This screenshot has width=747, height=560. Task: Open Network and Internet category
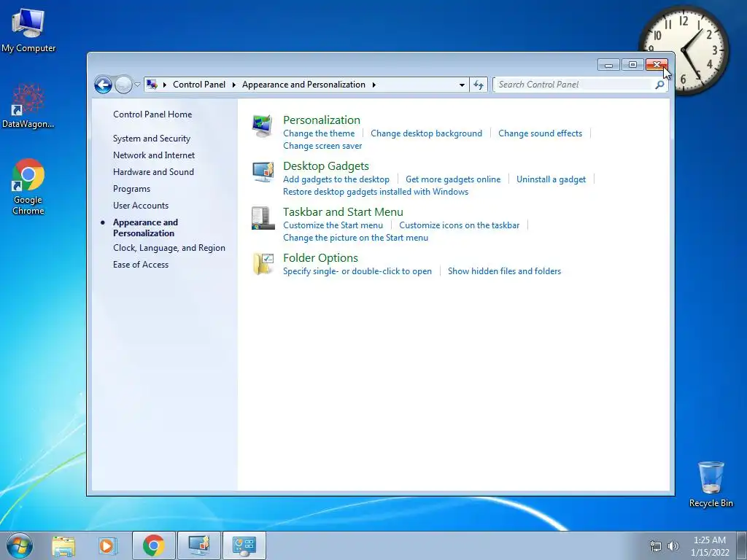(154, 155)
